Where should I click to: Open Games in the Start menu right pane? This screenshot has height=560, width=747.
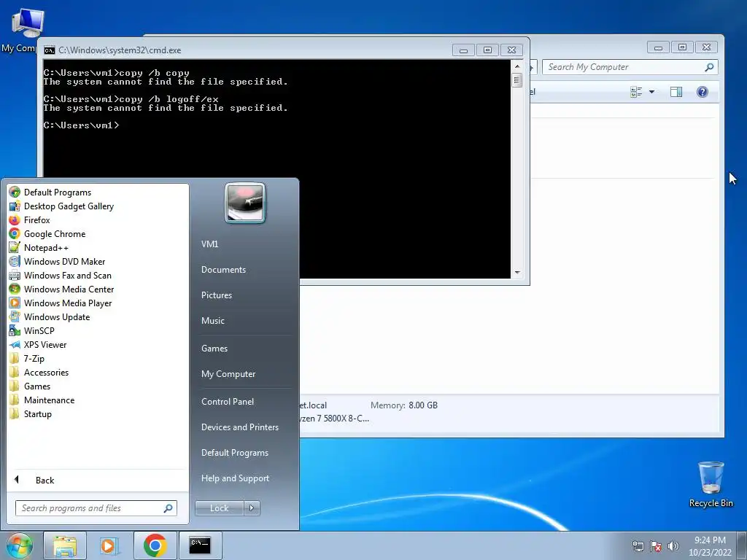[x=214, y=349]
